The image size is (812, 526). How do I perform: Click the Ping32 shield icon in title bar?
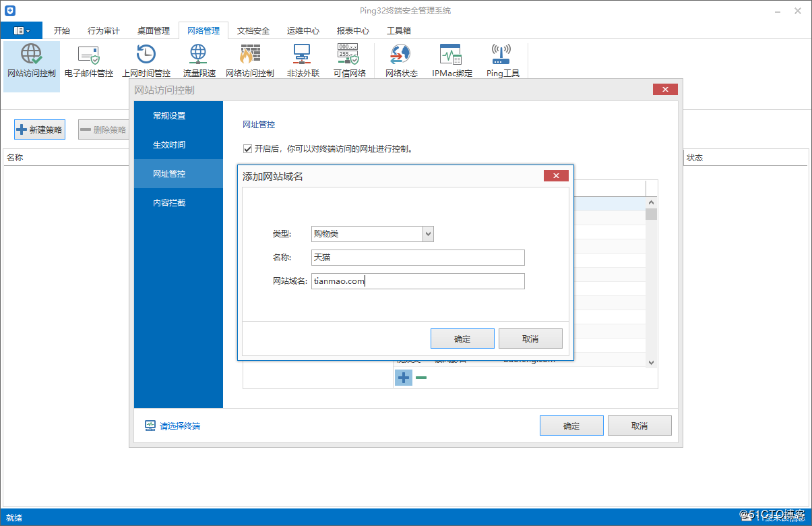9,10
